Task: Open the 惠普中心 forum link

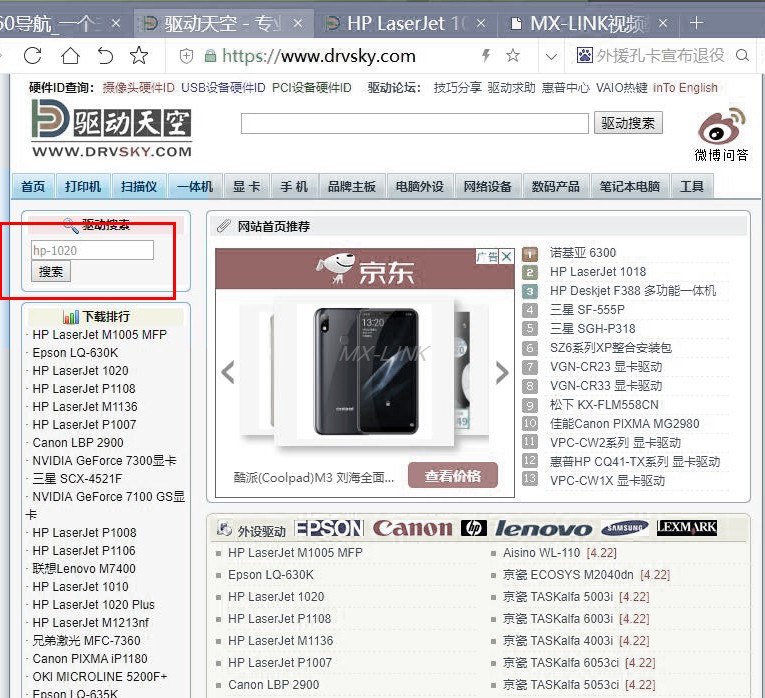Action: click(x=565, y=88)
